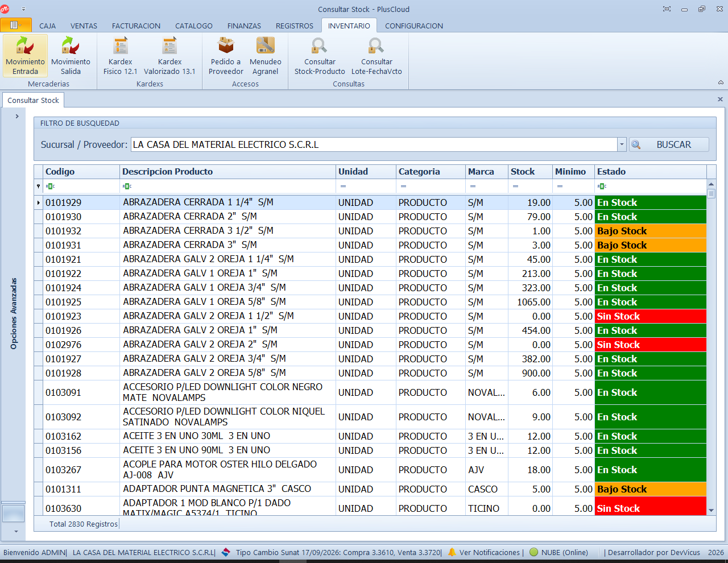Screen dimensions: 728x563
Task: Click the Stock filter equals icon
Action: [x=515, y=186]
